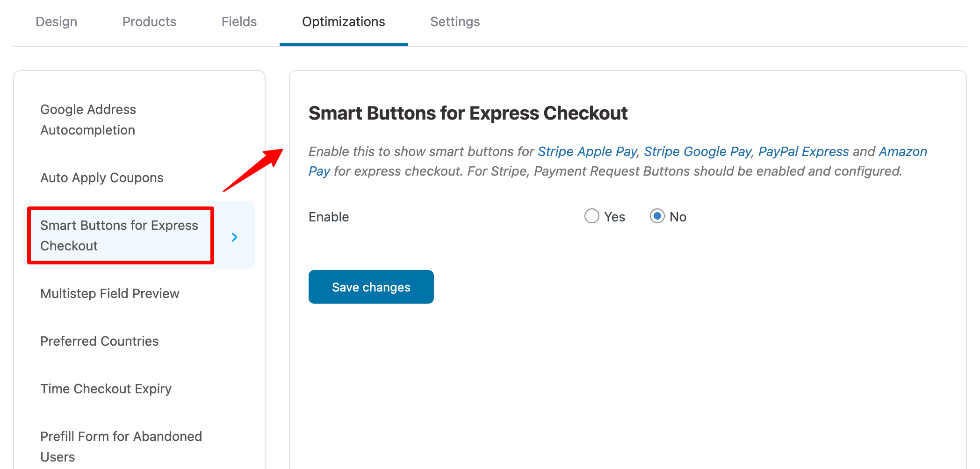
Task: Open Auto Apply Coupons settings
Action: point(102,178)
